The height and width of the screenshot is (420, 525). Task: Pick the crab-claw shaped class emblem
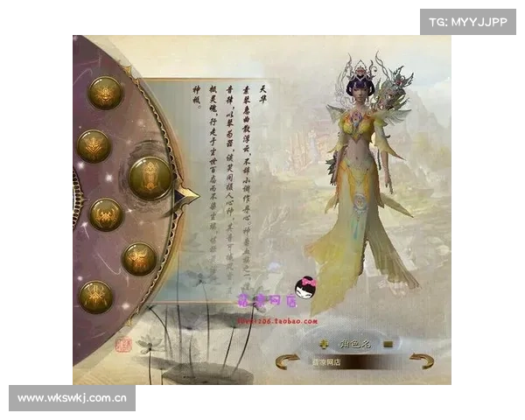coord(107,214)
